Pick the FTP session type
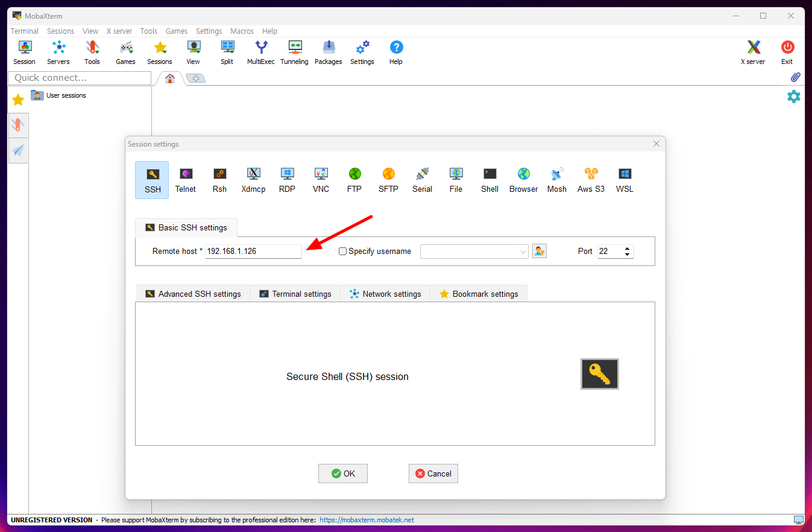Viewport: 812px width, 532px height. click(354, 180)
